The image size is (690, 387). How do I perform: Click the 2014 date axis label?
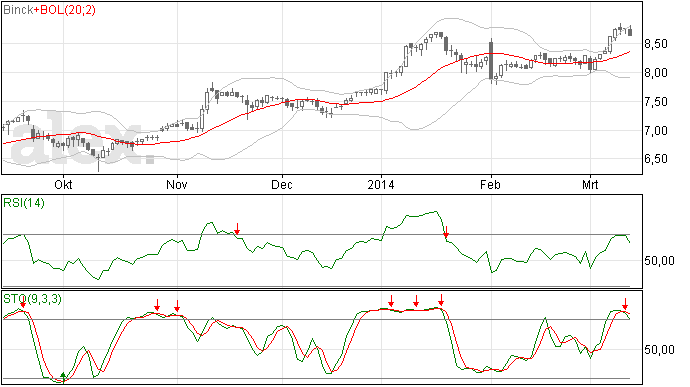[x=381, y=184]
